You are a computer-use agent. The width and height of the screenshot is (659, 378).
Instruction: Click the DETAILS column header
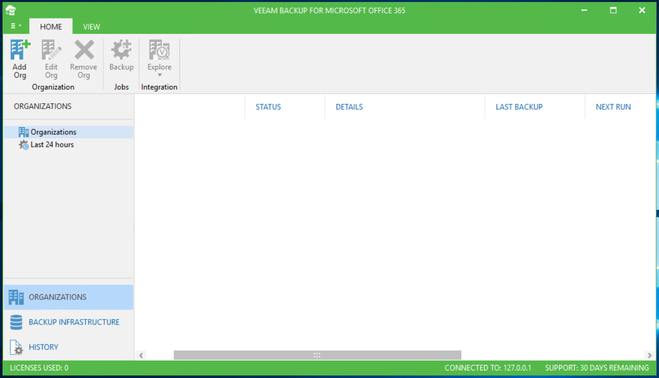(x=349, y=107)
